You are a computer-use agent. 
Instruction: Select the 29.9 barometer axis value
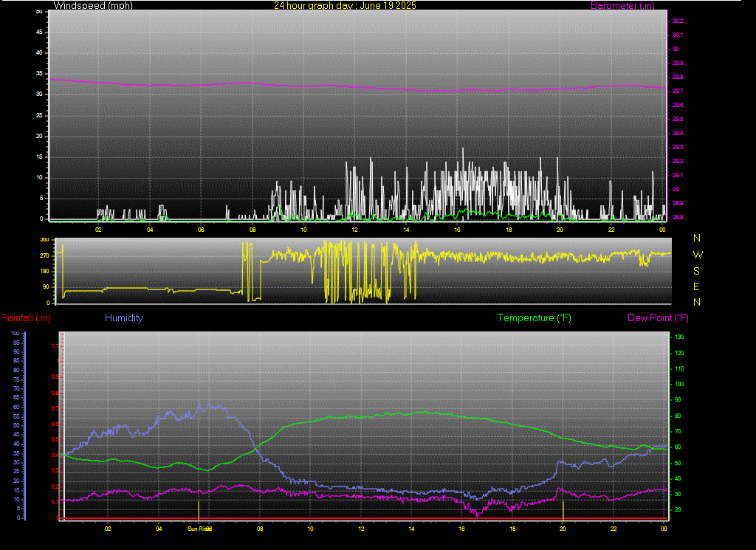click(678, 63)
